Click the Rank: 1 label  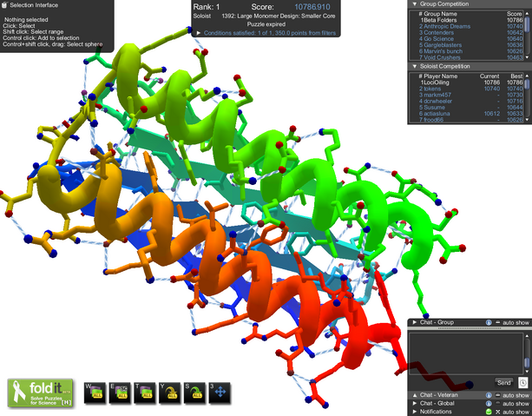(207, 7)
